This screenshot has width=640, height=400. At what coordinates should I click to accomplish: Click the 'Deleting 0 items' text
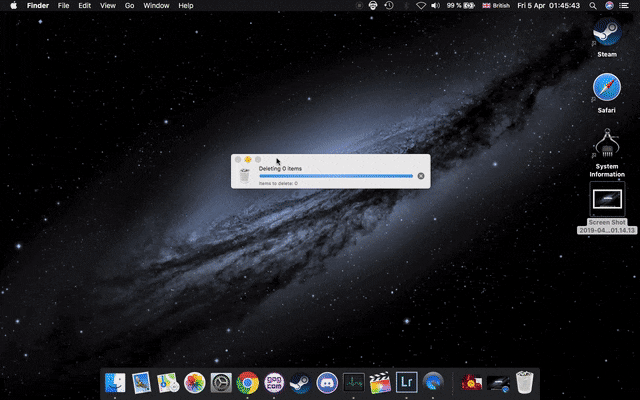(280, 168)
